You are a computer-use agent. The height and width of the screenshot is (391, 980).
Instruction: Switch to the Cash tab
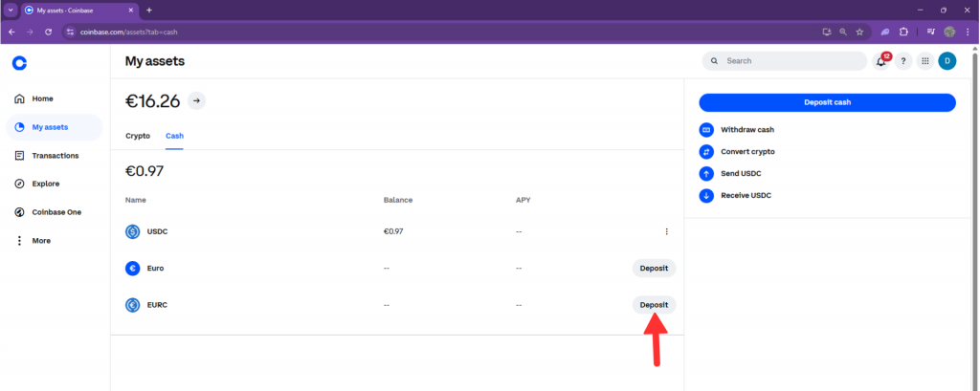pos(174,136)
